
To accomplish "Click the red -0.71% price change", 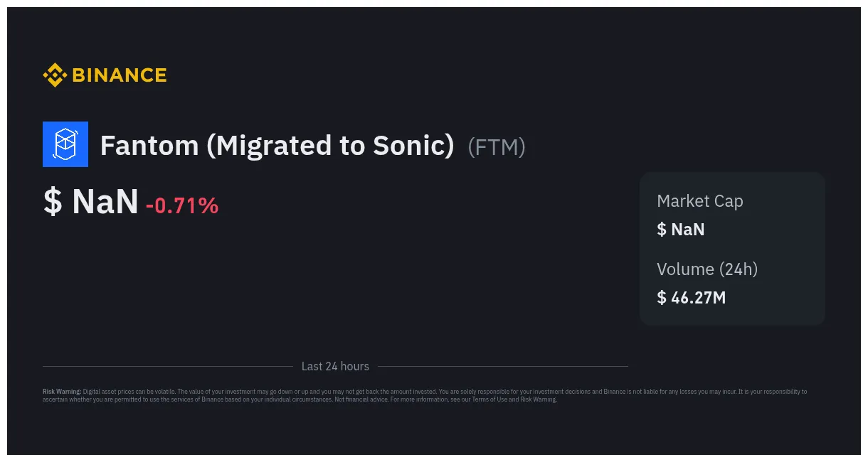I will pos(182,206).
